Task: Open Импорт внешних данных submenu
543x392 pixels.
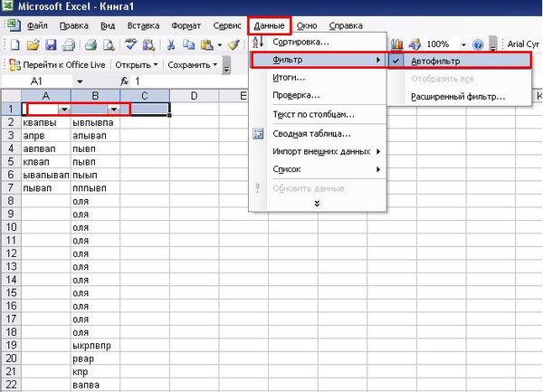Action: point(318,152)
